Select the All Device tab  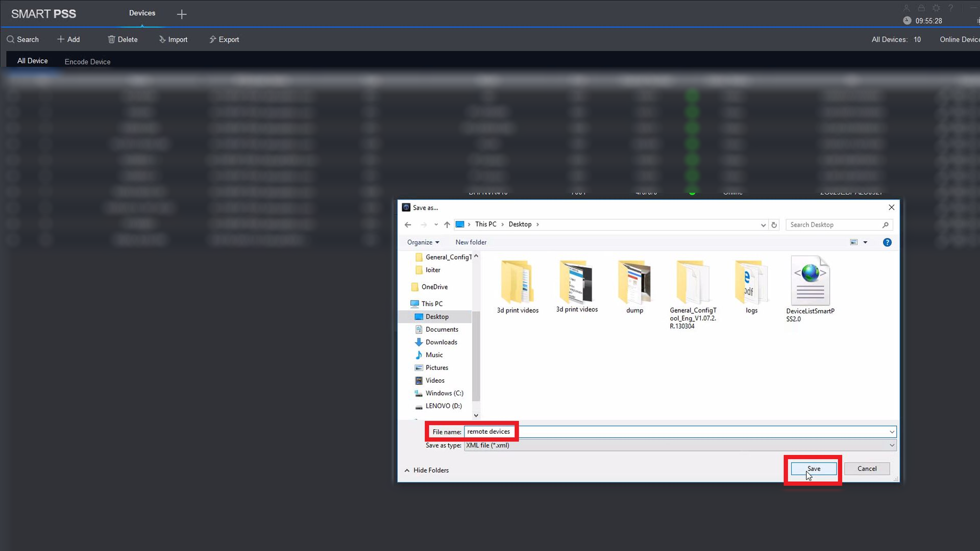pyautogui.click(x=33, y=61)
